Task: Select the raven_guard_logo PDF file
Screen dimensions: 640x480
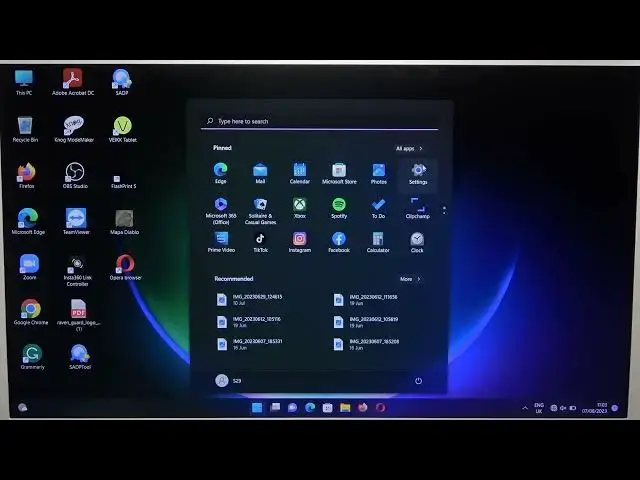Action: click(x=78, y=314)
